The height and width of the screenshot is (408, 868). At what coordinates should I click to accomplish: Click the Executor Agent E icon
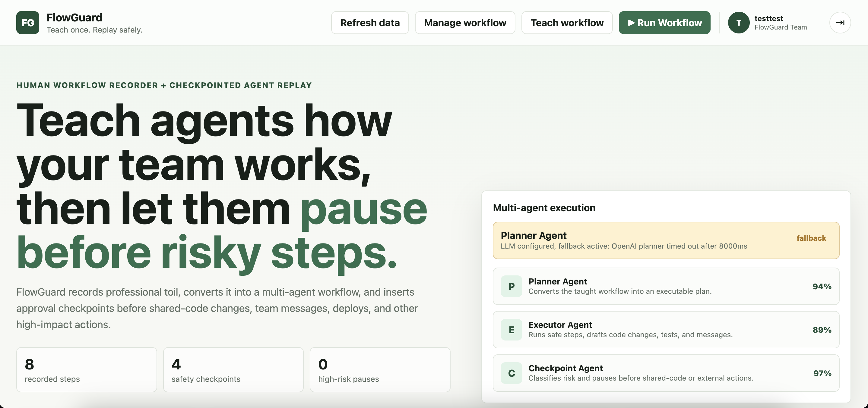click(x=511, y=330)
